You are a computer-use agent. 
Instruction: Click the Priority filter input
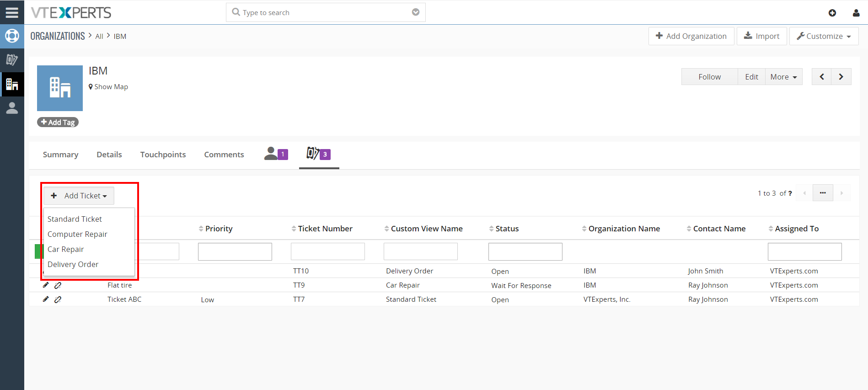pos(235,251)
